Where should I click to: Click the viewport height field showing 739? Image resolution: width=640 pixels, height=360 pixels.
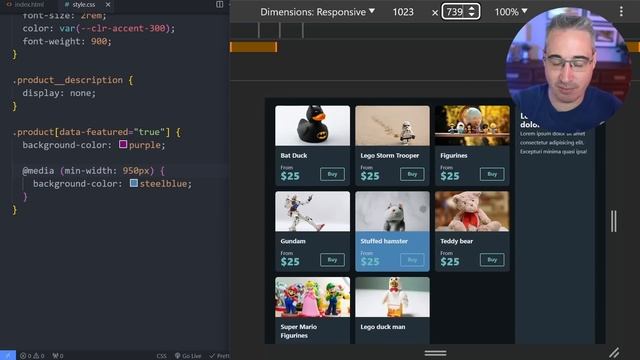pos(455,12)
